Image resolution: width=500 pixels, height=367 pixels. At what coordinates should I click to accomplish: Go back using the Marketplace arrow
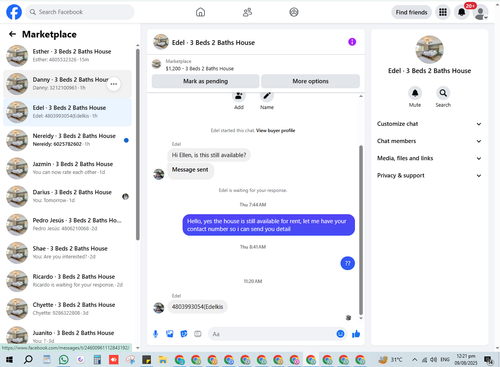(x=13, y=34)
